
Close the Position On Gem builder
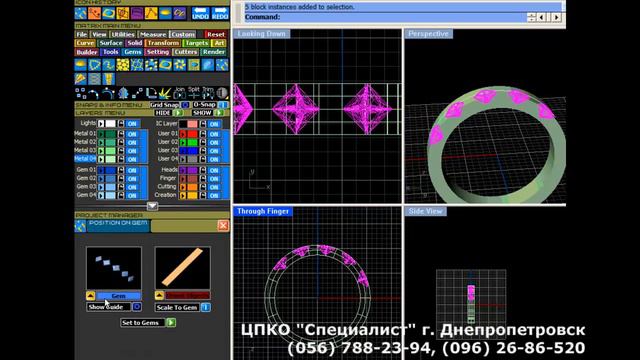click(x=223, y=225)
